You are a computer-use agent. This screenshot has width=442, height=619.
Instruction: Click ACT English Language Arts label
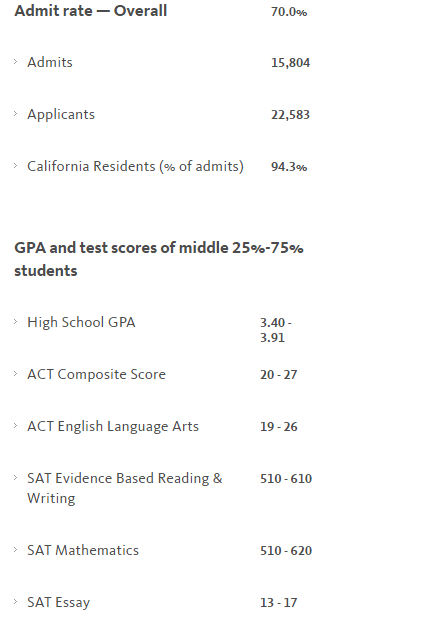click(x=113, y=427)
